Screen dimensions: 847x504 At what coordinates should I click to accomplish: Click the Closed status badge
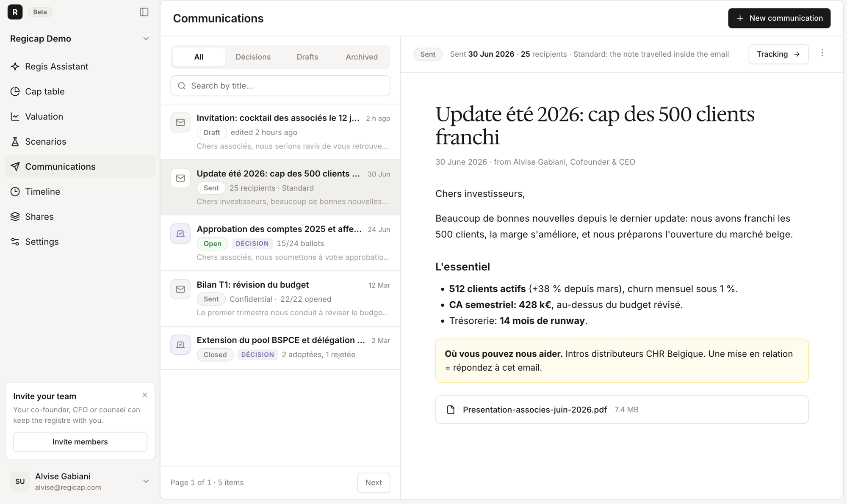[x=215, y=355]
